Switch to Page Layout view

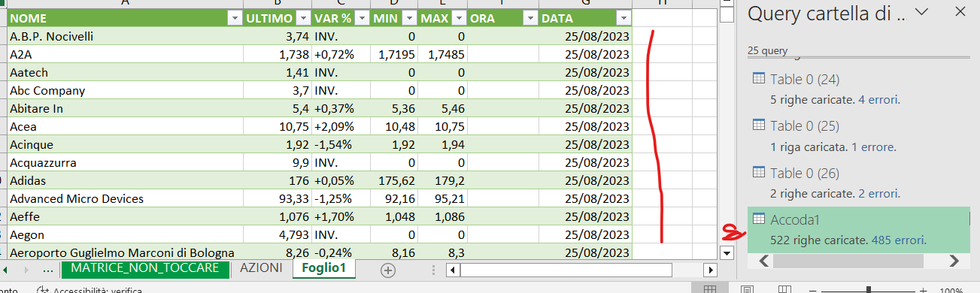point(747,289)
